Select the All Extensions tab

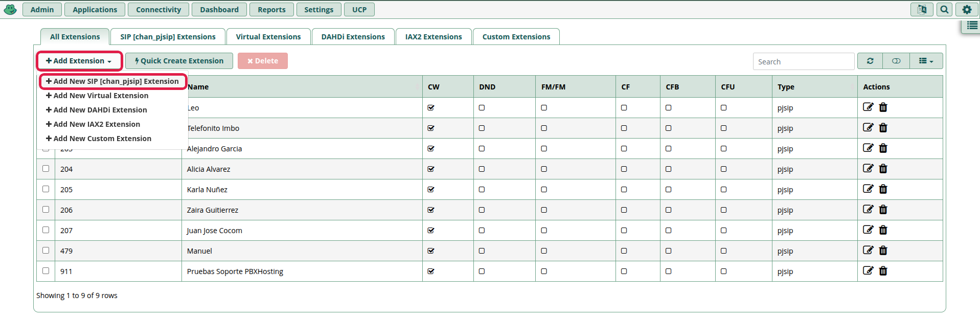click(x=75, y=37)
